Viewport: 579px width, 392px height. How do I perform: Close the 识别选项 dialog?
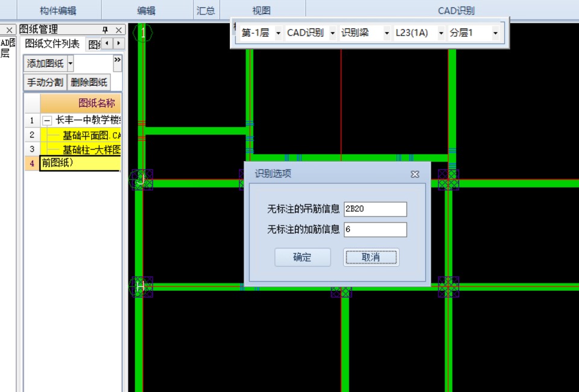pos(415,174)
